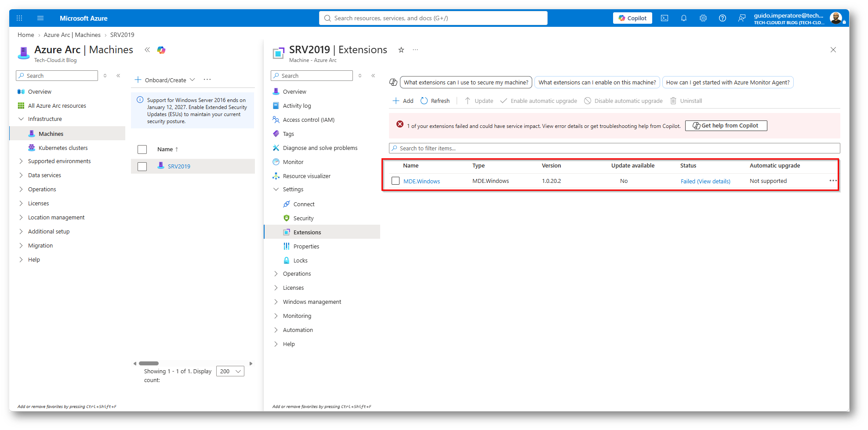Expand Additional setup section
The height and width of the screenshot is (430, 868).
point(21,231)
